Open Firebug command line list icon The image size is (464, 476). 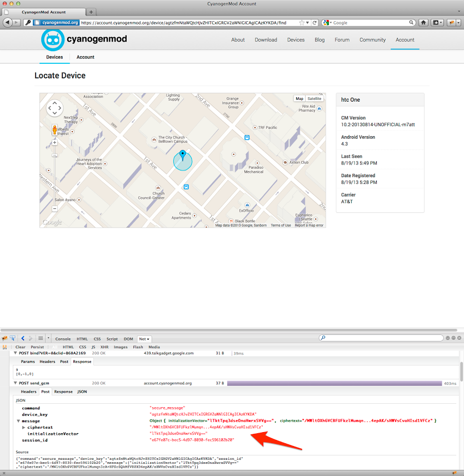(41, 338)
